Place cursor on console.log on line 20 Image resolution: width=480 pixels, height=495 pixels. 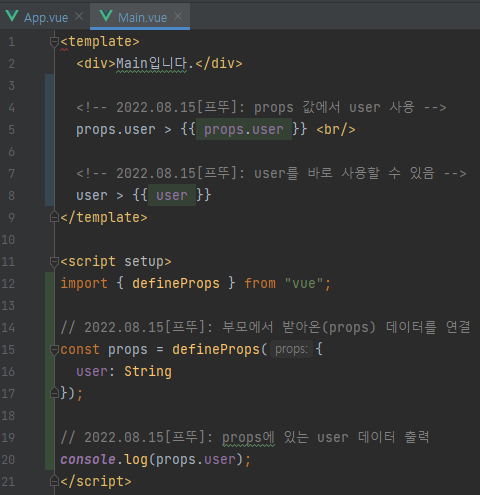(104, 460)
